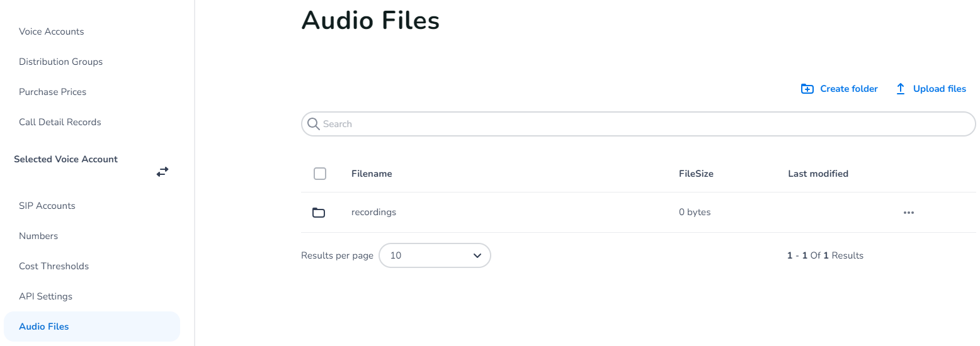Click the Upload files arrow icon

(x=901, y=89)
